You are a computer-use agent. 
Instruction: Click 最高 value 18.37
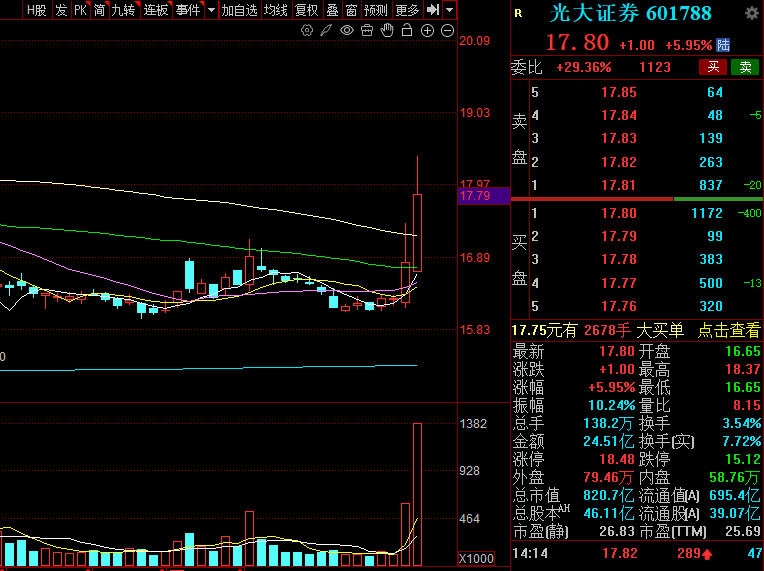[x=743, y=369]
